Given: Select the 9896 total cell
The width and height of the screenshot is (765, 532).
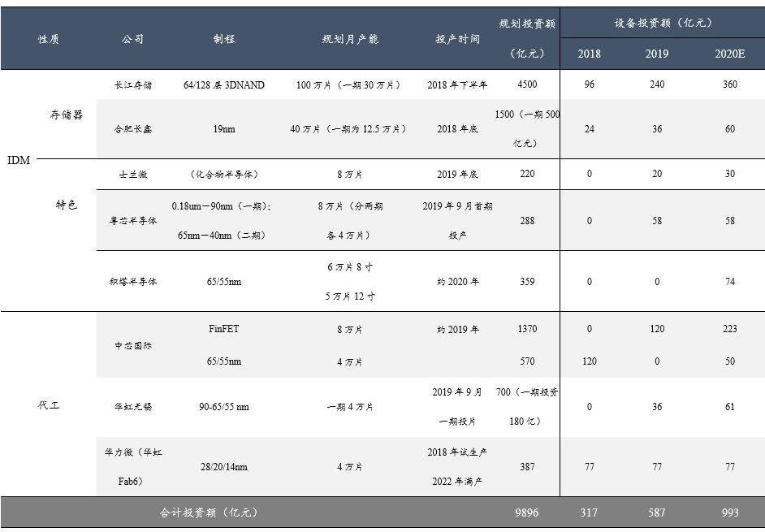Looking at the screenshot, I should pos(527,513).
